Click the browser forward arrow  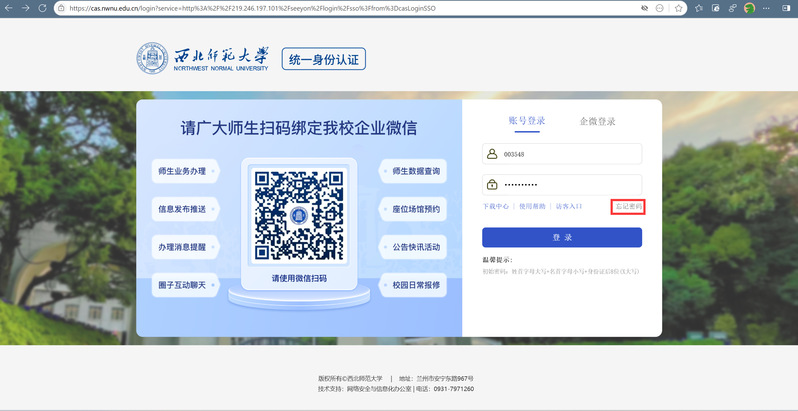(x=25, y=8)
